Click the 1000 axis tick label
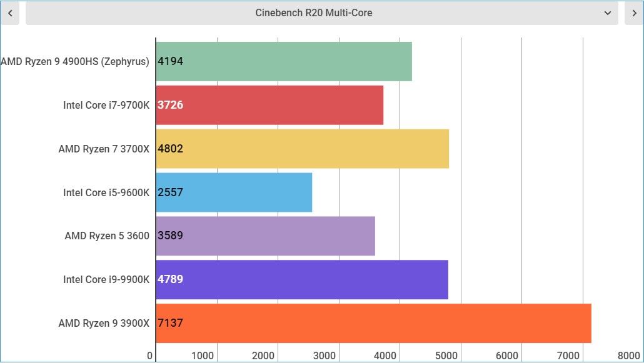 (203, 356)
